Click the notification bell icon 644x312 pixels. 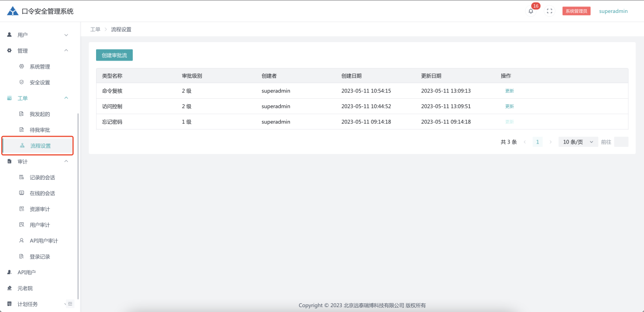[x=531, y=11]
